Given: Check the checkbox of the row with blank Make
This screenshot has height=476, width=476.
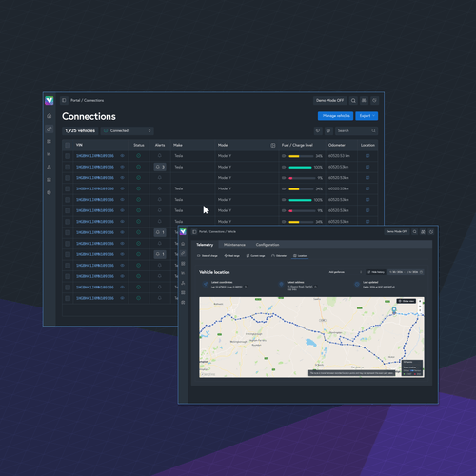Looking at the screenshot, I should pyautogui.click(x=68, y=178).
